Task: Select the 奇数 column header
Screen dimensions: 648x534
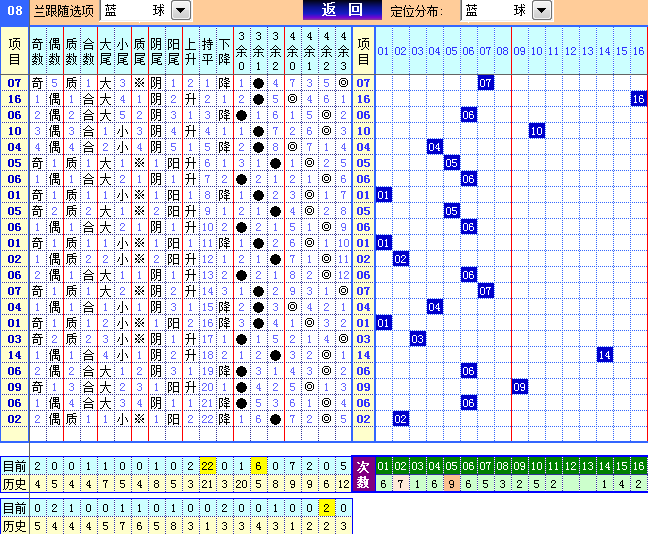Action: click(38, 51)
